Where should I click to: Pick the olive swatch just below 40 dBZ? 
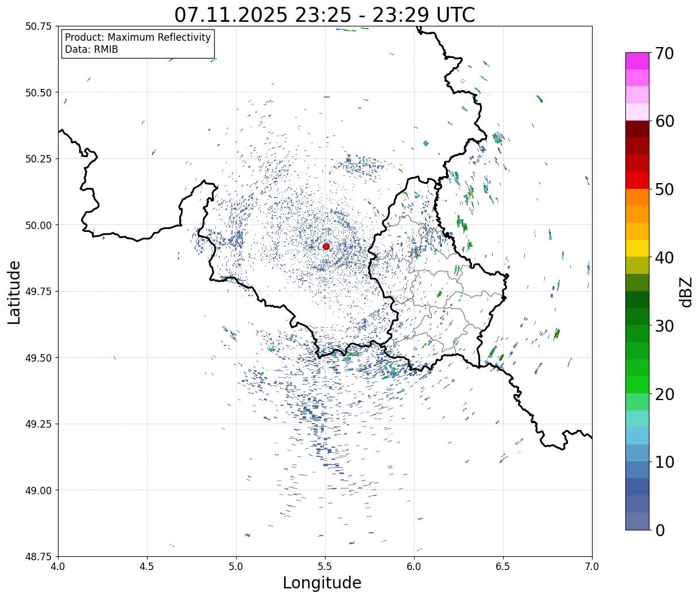tap(637, 265)
